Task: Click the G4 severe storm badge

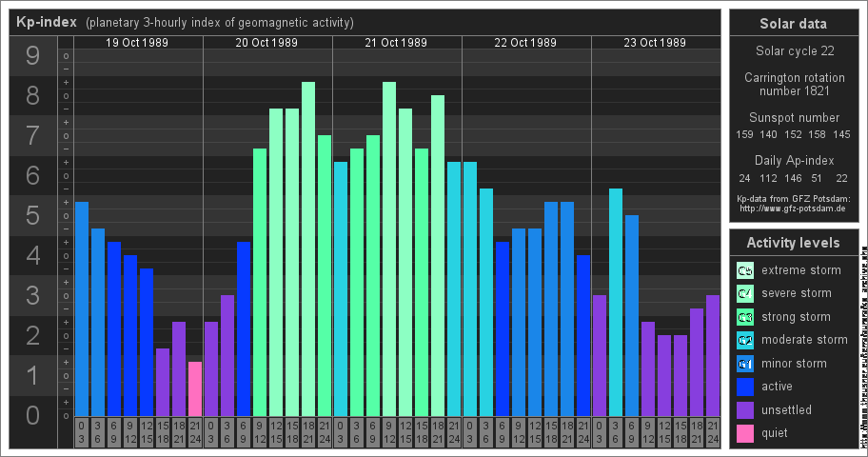Action: coord(745,293)
